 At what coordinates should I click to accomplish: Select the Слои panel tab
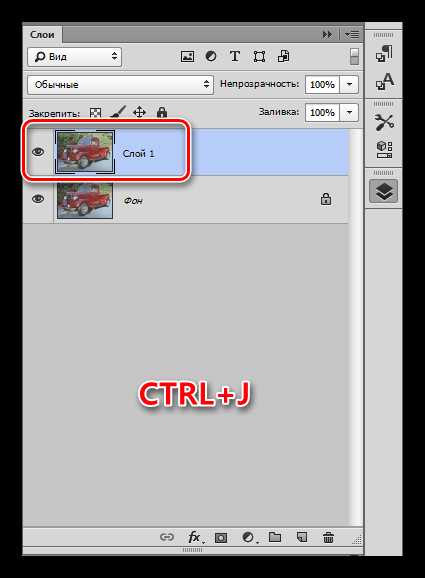pos(42,35)
